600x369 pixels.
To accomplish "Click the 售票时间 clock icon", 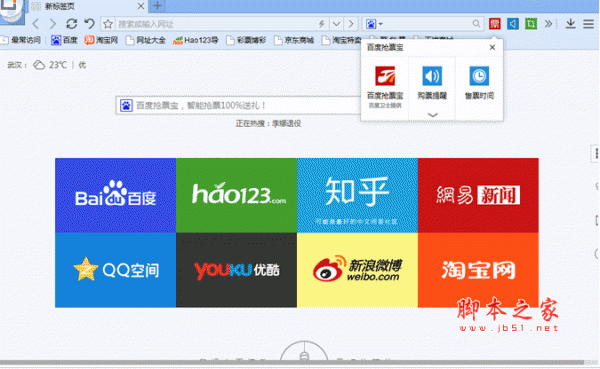I will click(x=479, y=76).
